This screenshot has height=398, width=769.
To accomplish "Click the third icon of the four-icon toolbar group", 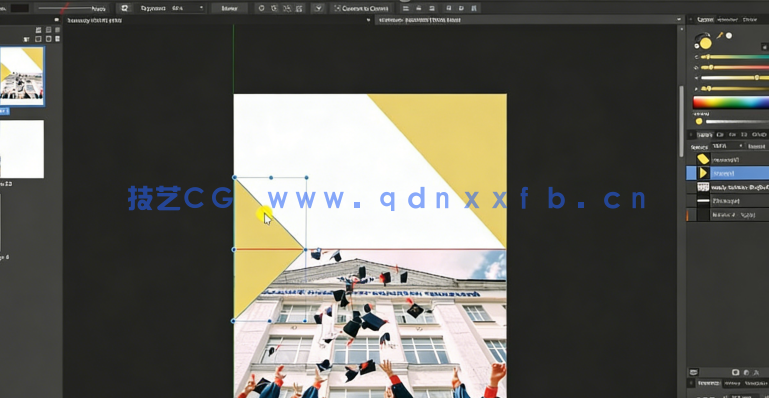I will coord(287,8).
